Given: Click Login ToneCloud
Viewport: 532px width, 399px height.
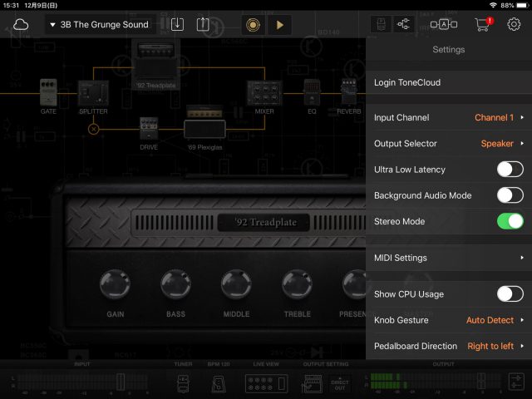Looking at the screenshot, I should [449, 82].
